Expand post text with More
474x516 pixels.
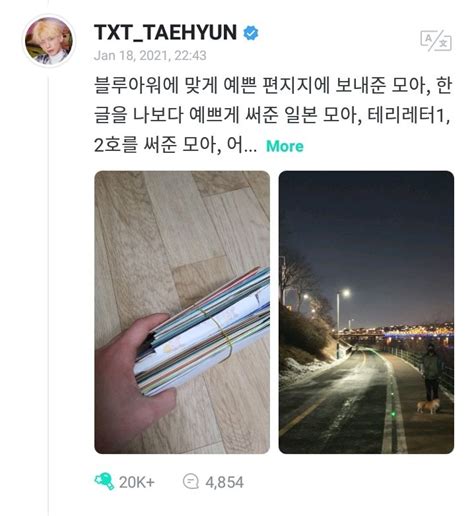[285, 146]
